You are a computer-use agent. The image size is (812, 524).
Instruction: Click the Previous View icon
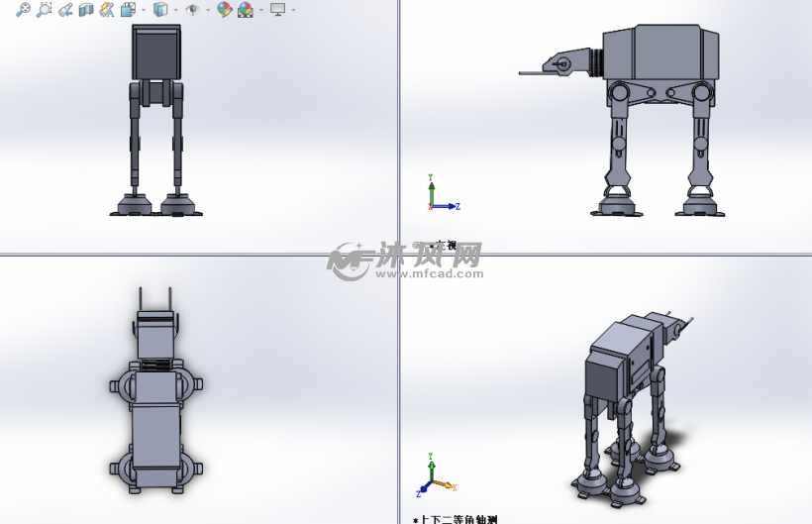point(65,9)
